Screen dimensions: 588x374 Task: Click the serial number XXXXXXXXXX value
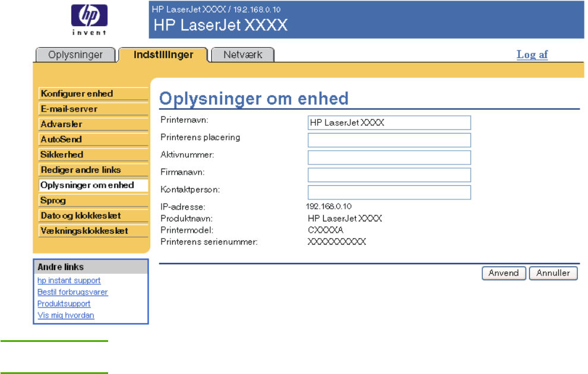(337, 242)
